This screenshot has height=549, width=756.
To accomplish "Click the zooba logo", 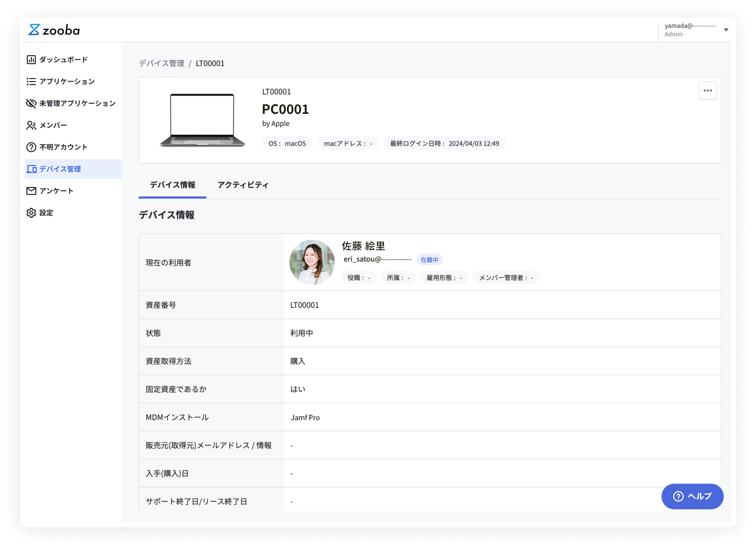I will tap(54, 30).
